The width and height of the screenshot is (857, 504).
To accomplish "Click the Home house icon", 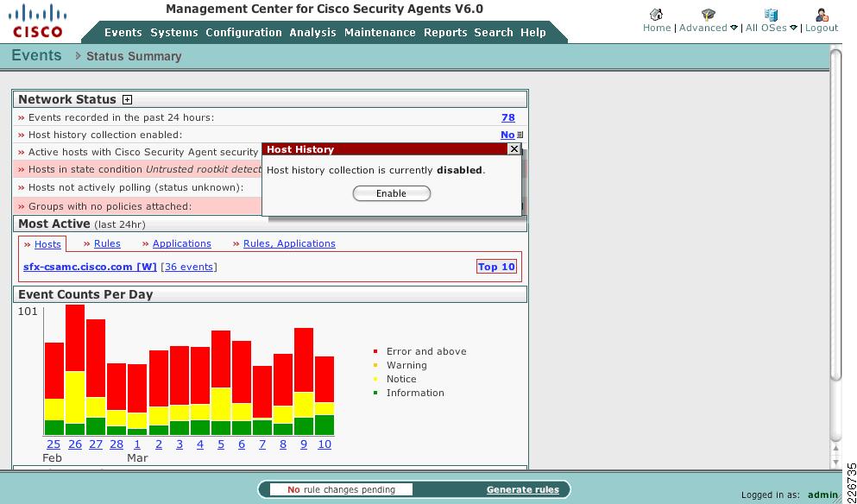I will [x=656, y=14].
